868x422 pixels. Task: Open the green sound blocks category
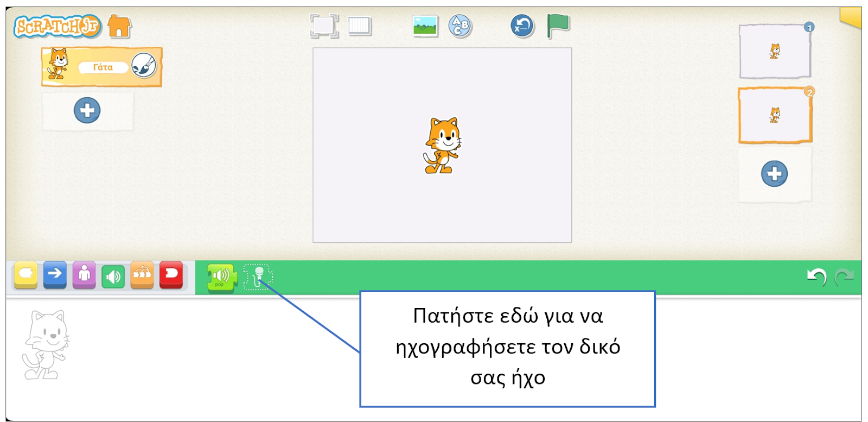point(113,276)
